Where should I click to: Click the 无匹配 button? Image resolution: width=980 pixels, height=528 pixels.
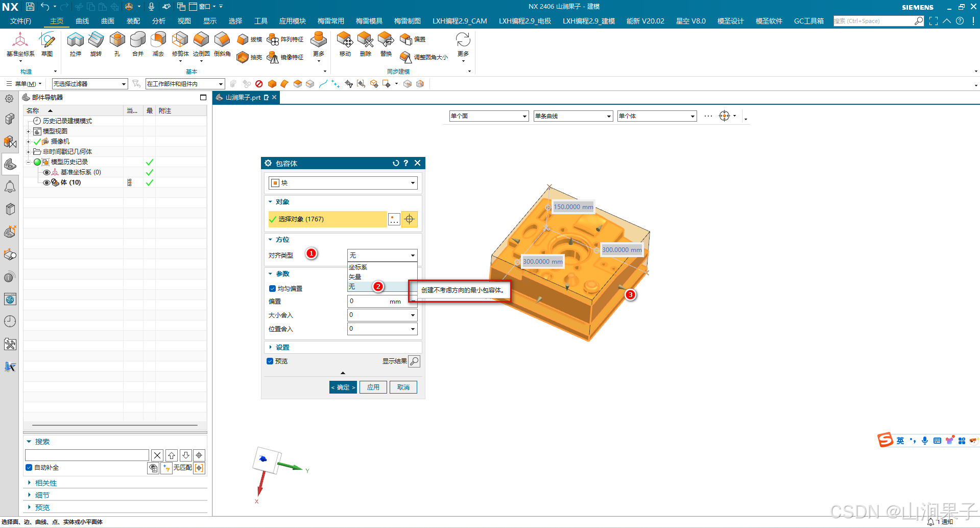pos(182,468)
